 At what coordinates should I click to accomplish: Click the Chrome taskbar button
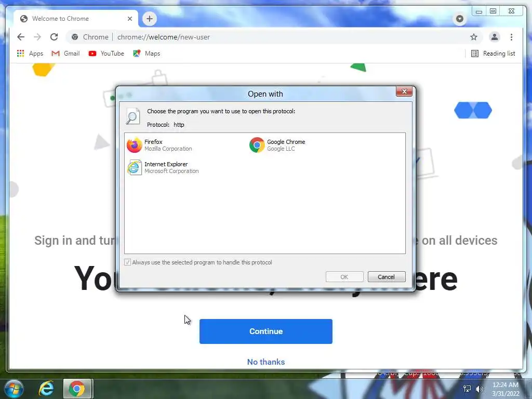77,389
